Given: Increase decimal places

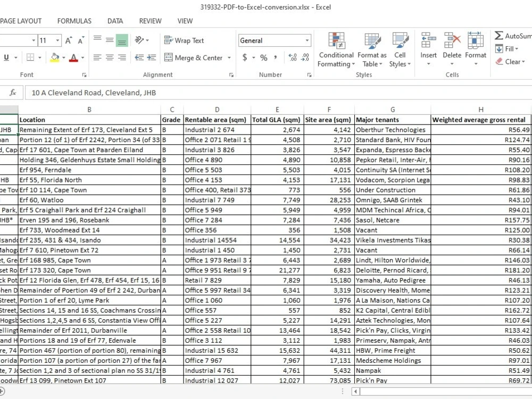Looking at the screenshot, I should pyautogui.click(x=293, y=57).
